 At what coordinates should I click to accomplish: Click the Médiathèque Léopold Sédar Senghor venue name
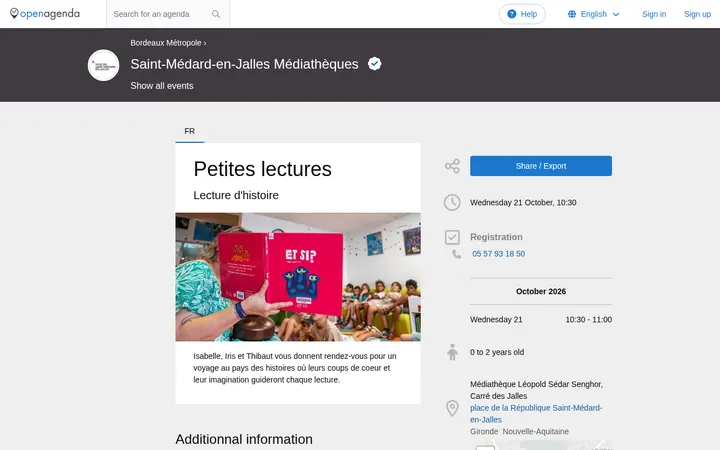pyautogui.click(x=536, y=390)
